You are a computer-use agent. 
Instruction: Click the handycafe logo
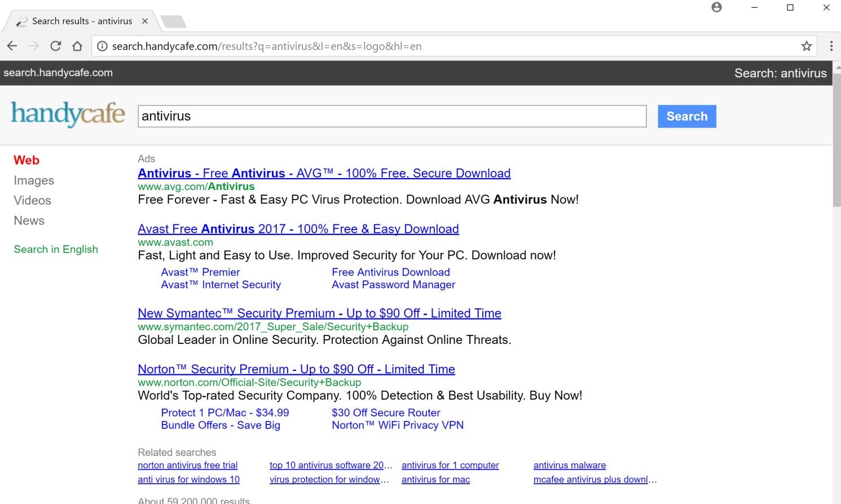pos(68,114)
